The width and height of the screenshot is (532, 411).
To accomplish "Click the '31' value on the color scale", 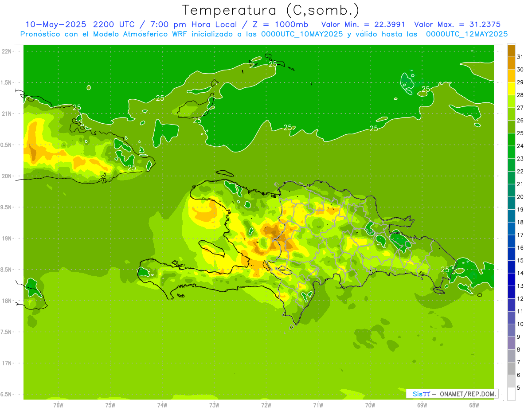I will [x=520, y=57].
